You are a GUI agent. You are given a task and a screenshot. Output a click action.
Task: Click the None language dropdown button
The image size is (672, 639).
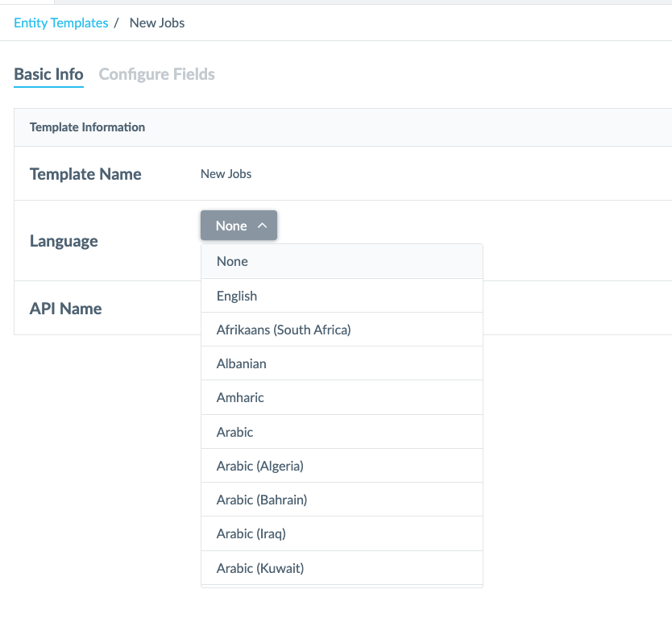pyautogui.click(x=239, y=226)
